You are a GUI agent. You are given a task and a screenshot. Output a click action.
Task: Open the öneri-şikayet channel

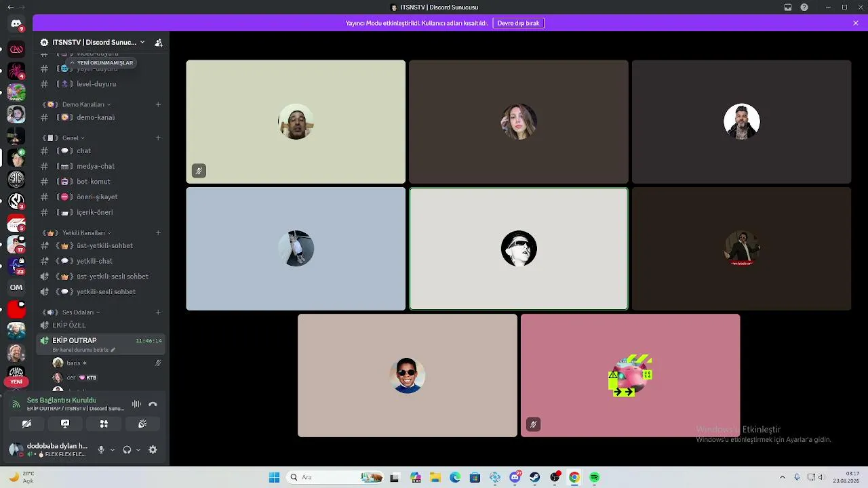tap(100, 197)
